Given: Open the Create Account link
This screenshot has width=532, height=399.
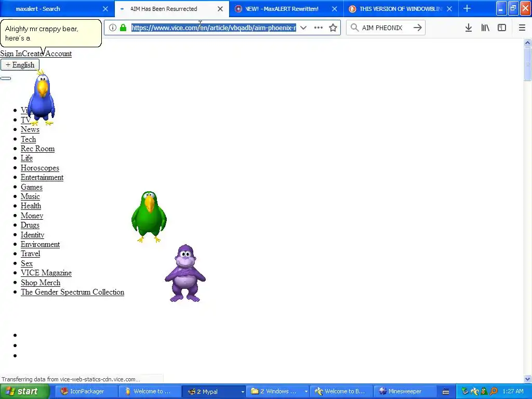Looking at the screenshot, I should click(x=47, y=54).
